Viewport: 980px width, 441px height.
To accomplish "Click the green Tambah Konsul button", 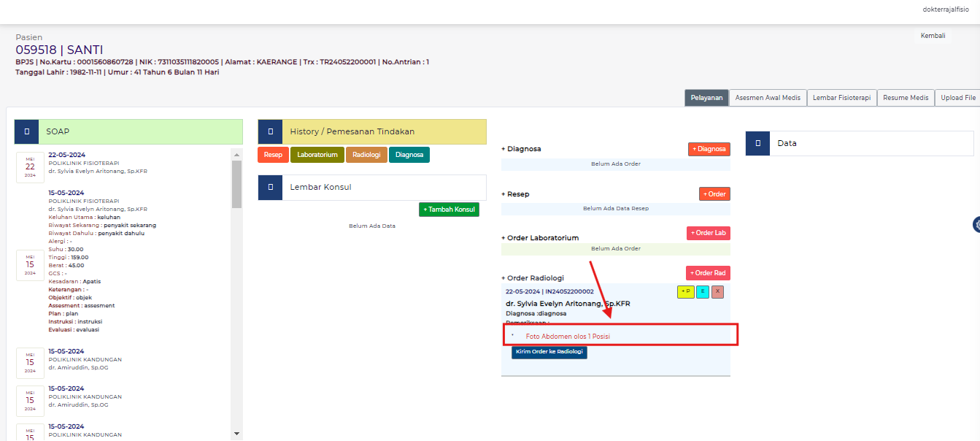I will (449, 210).
